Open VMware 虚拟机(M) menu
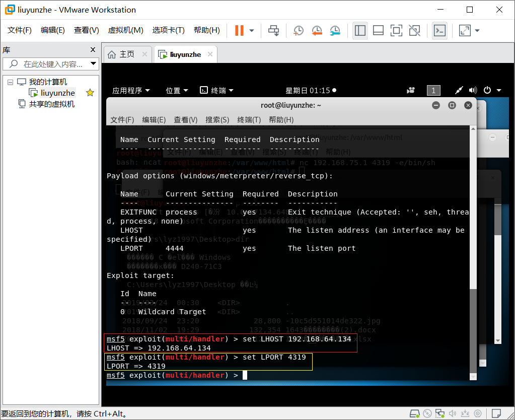515x420 pixels. point(126,30)
